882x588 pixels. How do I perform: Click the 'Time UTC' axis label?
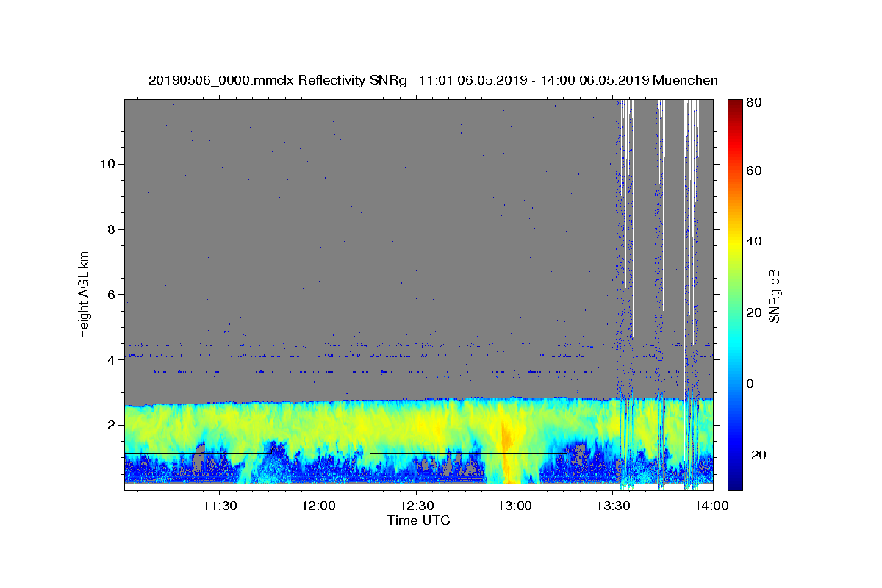pyautogui.click(x=418, y=520)
